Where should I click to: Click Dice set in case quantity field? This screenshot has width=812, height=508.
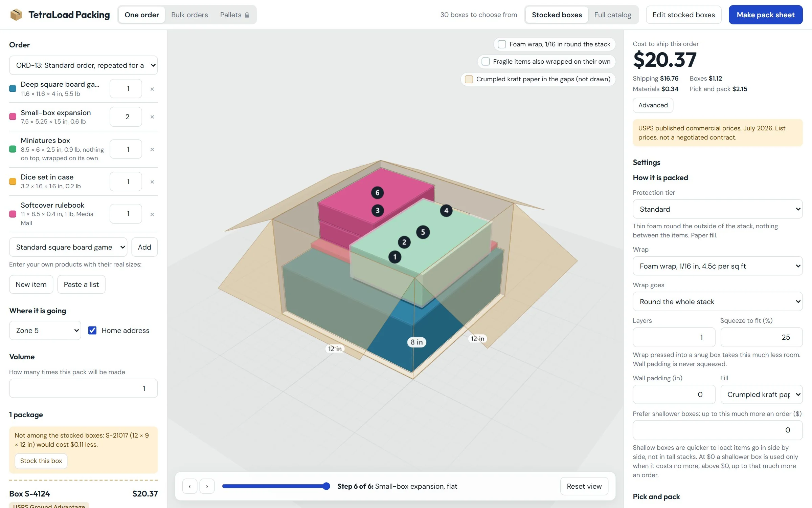[x=126, y=182]
